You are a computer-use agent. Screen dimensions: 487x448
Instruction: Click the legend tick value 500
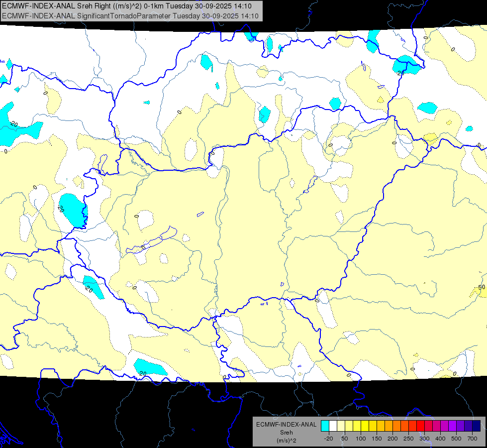coord(456,439)
